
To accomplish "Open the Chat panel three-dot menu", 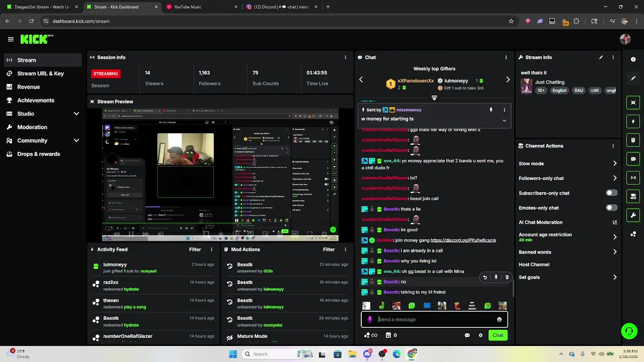I will [506, 57].
